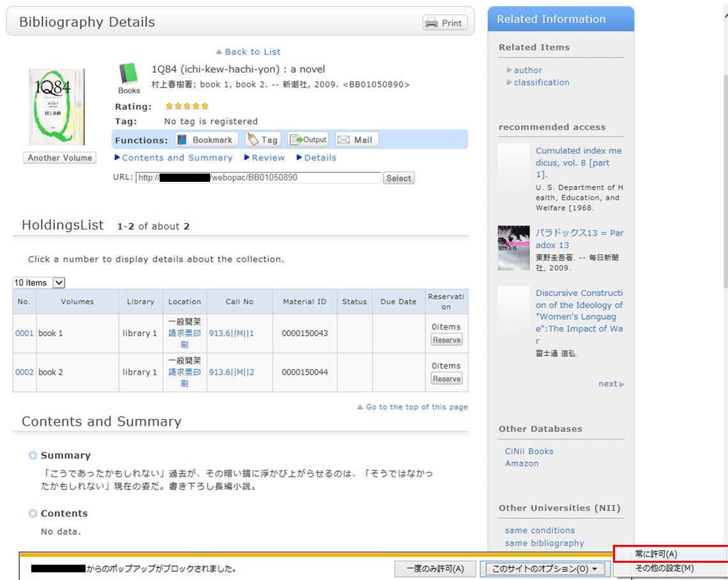Click the URL text field
728x580 pixels.
tap(258, 178)
